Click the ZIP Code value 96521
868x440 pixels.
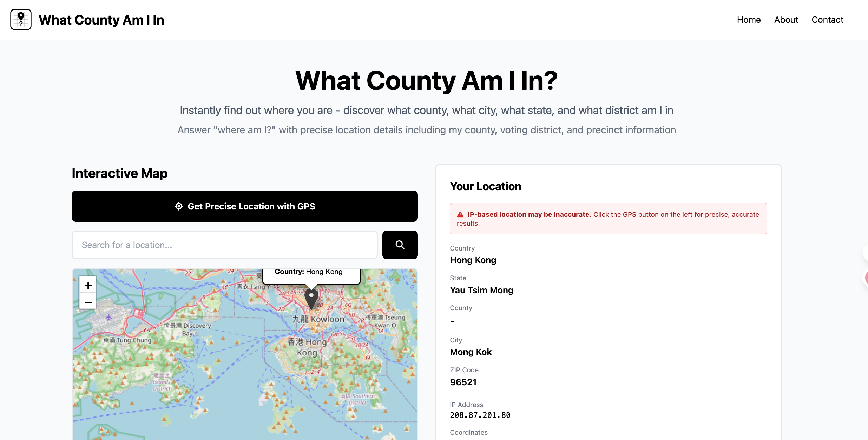point(463,382)
